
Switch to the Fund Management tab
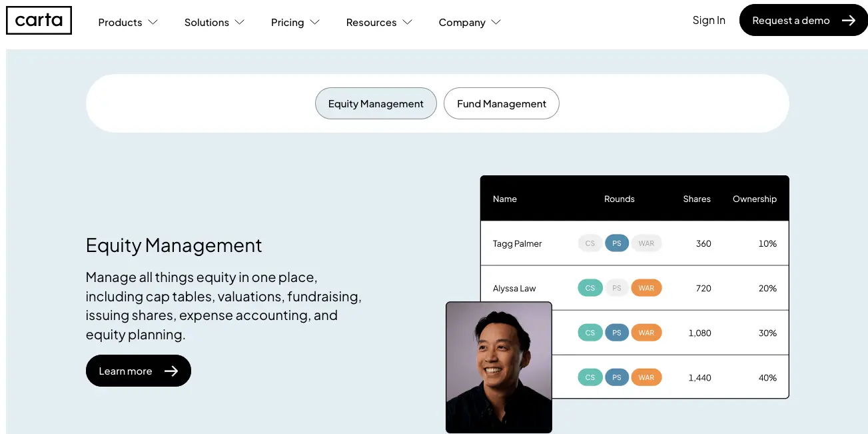point(502,103)
